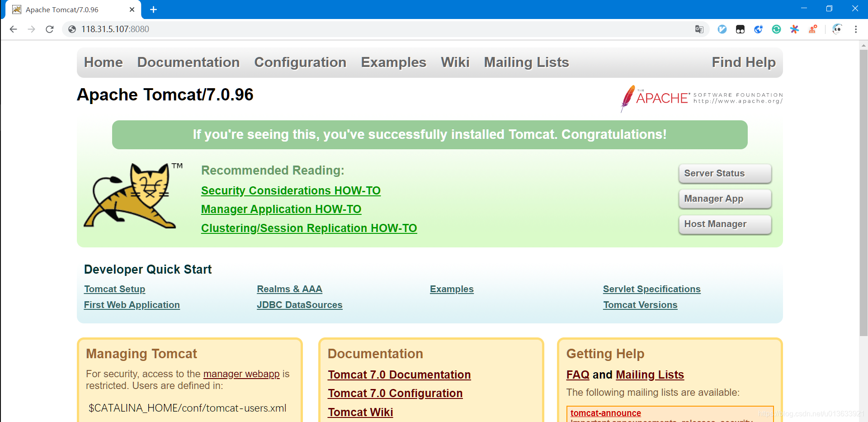This screenshot has height=422, width=868.
Task: Click Find Help in the navigation bar
Action: point(744,62)
